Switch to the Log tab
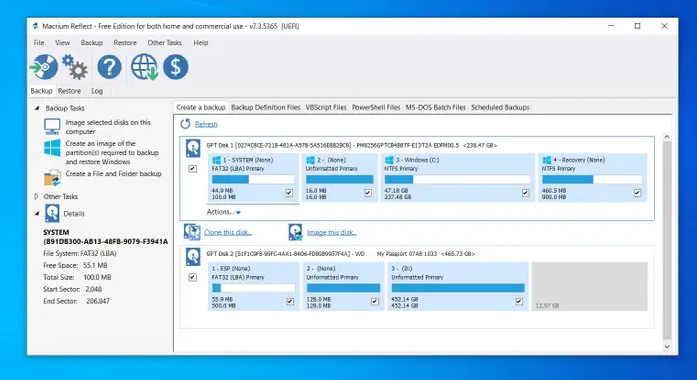697x380 pixels. (x=97, y=91)
